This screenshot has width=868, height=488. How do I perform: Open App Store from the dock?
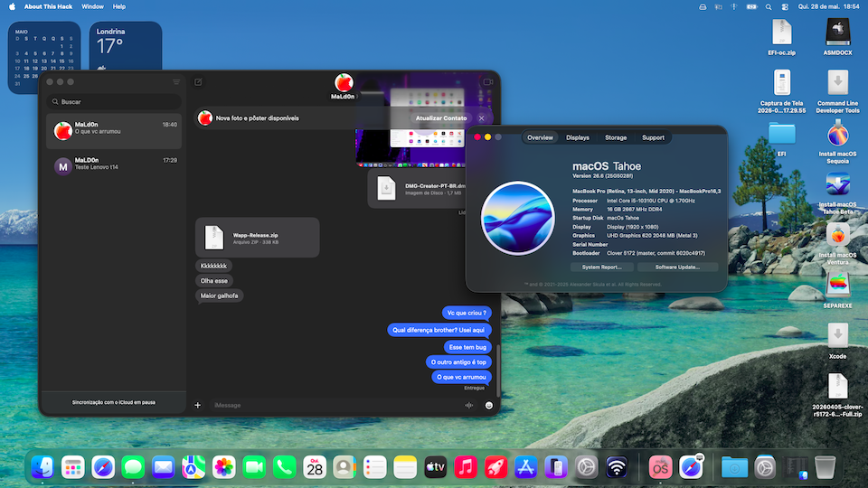pyautogui.click(x=526, y=467)
